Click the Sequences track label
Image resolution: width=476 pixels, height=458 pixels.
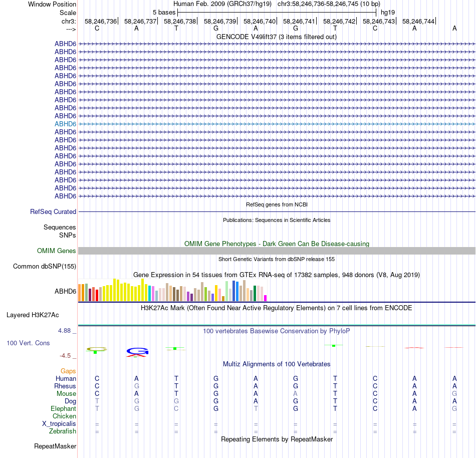[60, 227]
